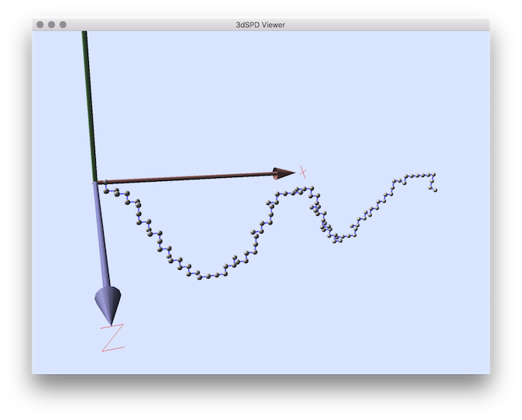The height and width of the screenshot is (420, 522).
Task: Click the lowest sphere in the chain's first trough
Action: tap(200, 277)
